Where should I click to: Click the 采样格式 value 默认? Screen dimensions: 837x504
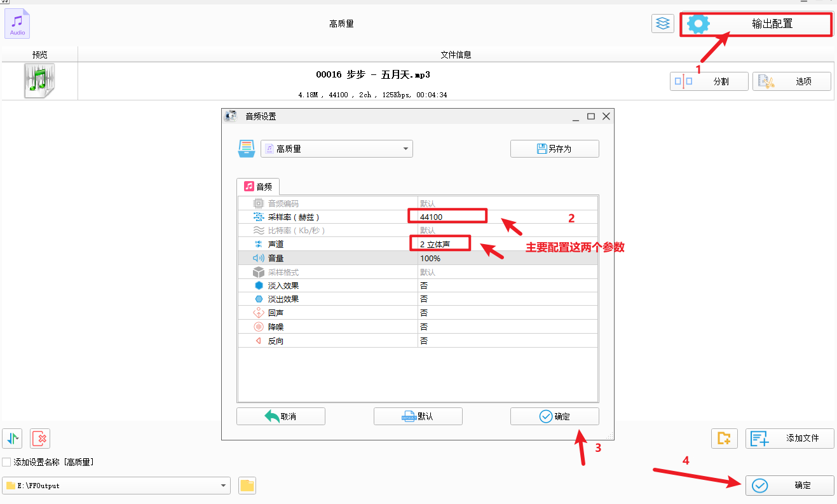tap(428, 272)
